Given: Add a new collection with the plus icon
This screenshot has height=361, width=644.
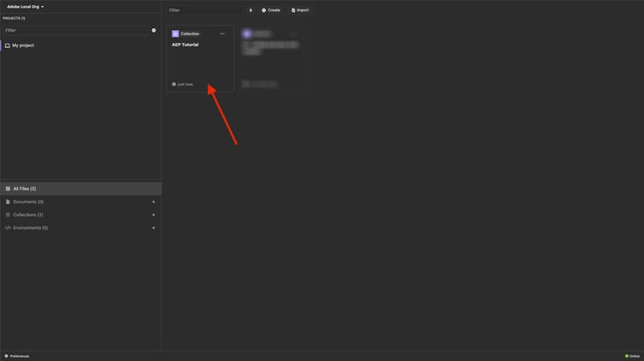Looking at the screenshot, I should coord(154,215).
